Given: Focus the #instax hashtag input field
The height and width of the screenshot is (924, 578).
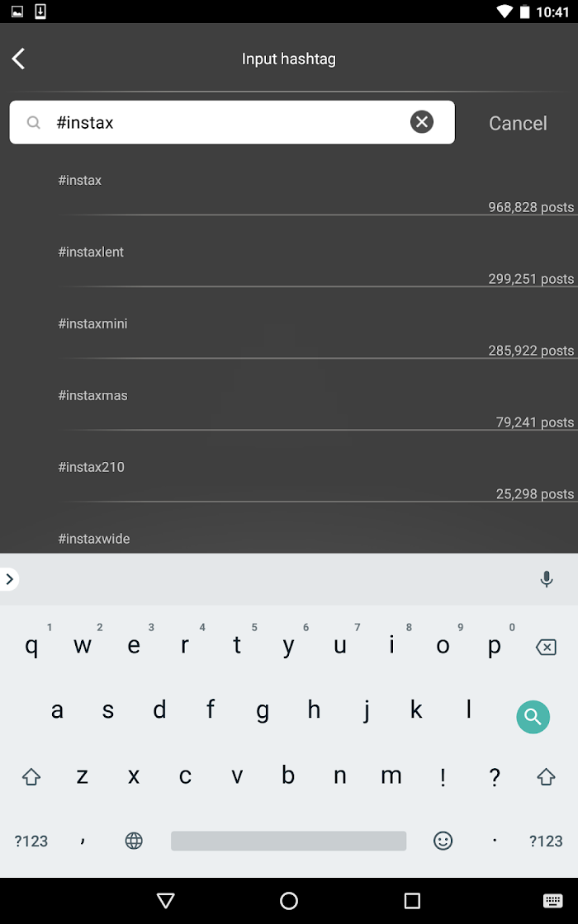Looking at the screenshot, I should click(232, 122).
